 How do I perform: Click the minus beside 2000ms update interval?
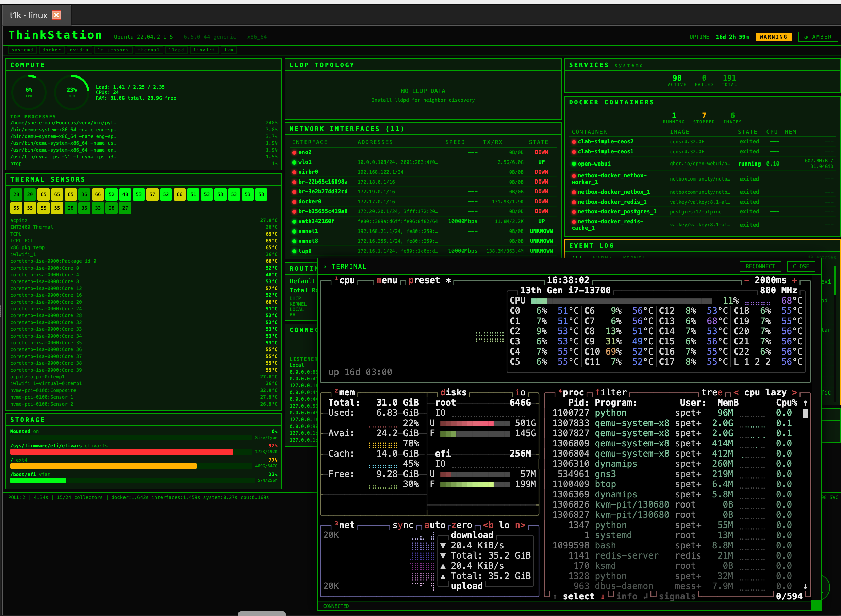(x=747, y=280)
